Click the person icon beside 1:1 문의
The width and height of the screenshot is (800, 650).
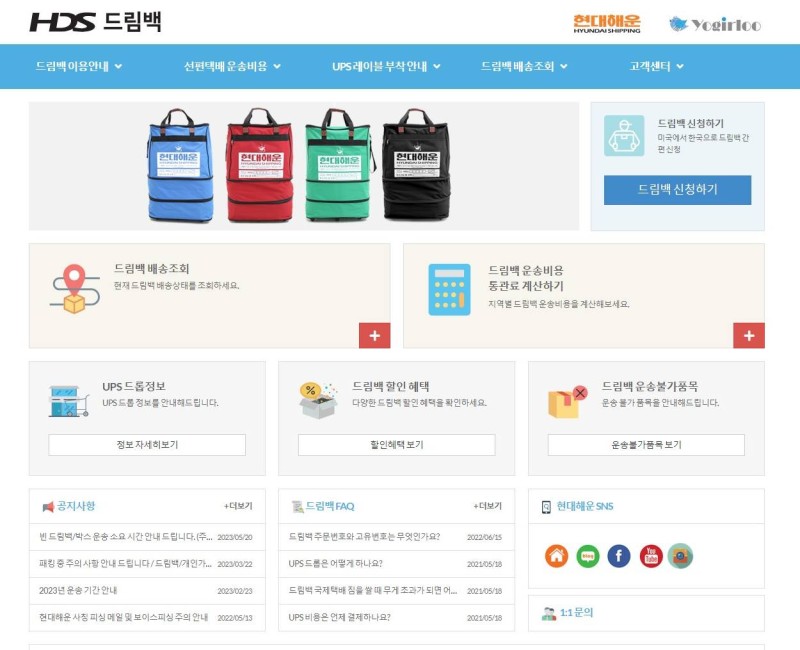pyautogui.click(x=548, y=613)
